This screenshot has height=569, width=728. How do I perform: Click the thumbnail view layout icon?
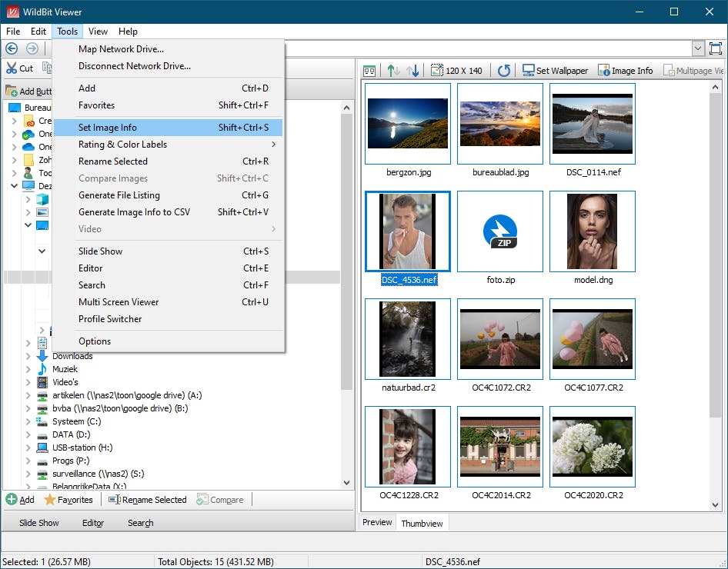[369, 71]
